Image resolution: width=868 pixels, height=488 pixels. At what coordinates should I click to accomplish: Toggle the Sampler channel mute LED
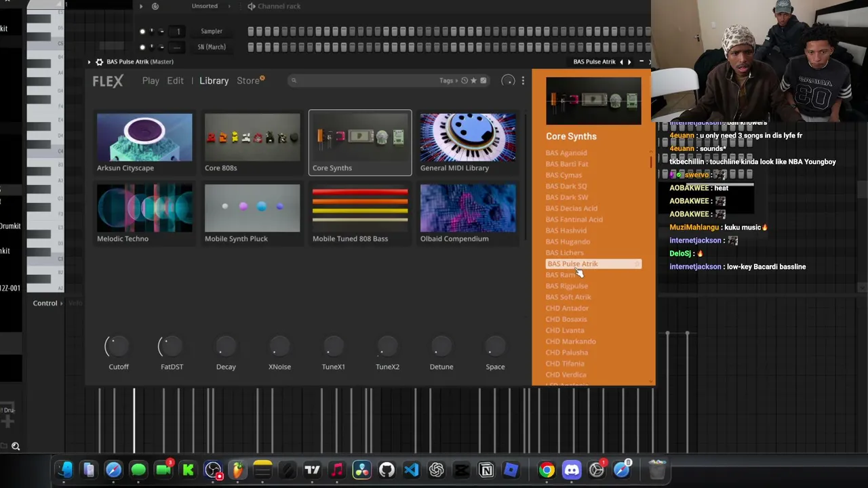coord(142,31)
